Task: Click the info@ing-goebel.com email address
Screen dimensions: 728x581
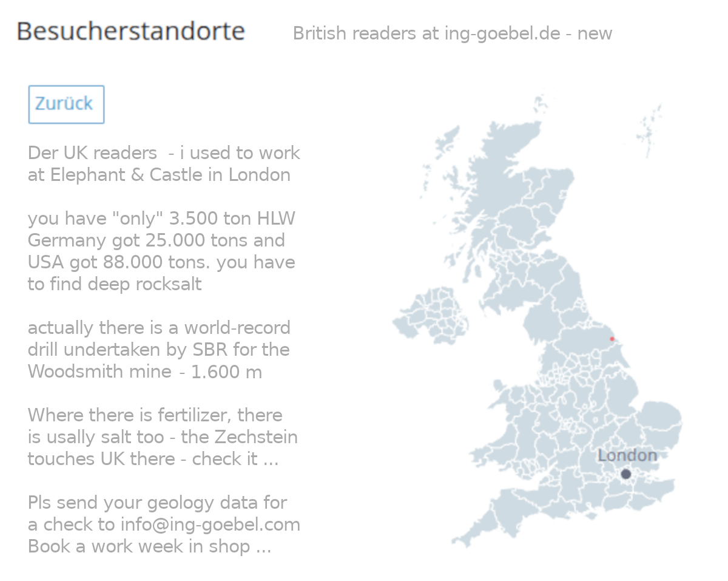Action: coord(210,525)
